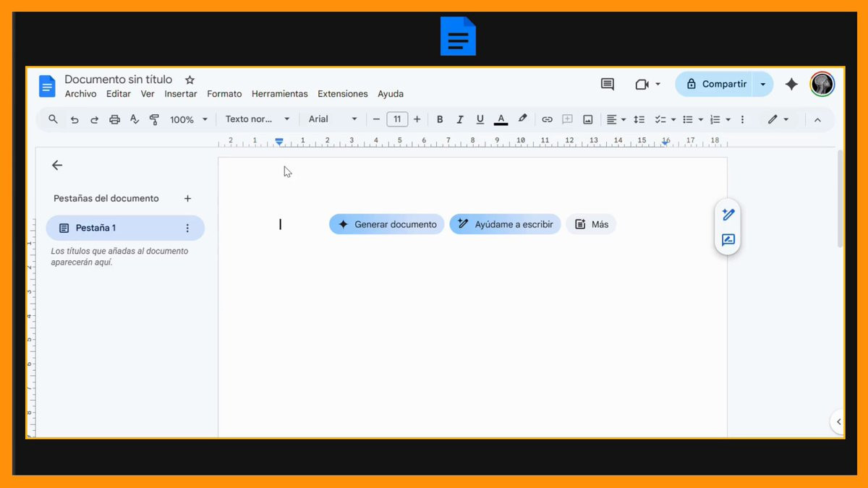The width and height of the screenshot is (868, 488).
Task: Click the Google Docs home icon
Action: pos(47,86)
